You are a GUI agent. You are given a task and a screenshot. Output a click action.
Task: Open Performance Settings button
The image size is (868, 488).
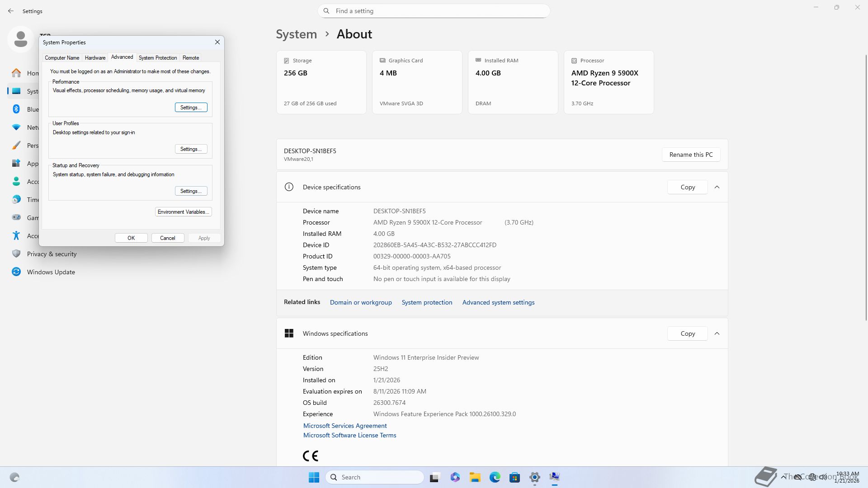point(191,108)
